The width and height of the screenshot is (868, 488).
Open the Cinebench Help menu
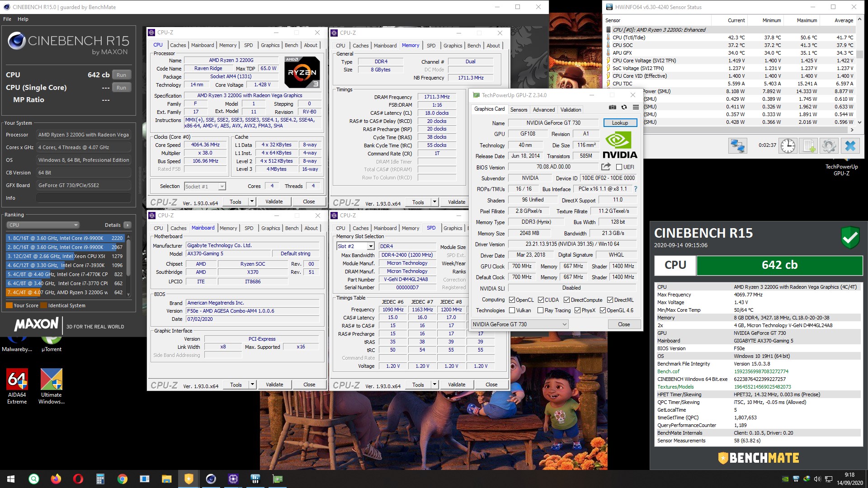click(23, 19)
